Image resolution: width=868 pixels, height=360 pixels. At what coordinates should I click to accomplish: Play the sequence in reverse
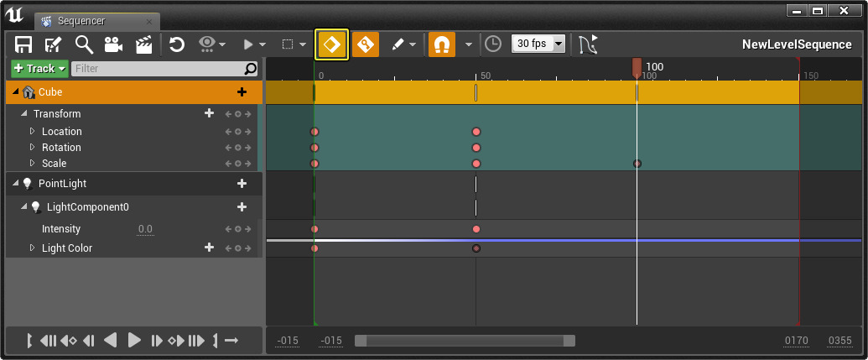pyautogui.click(x=110, y=340)
